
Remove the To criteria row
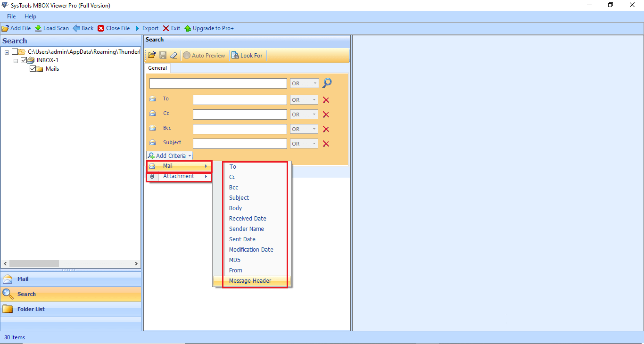[x=326, y=100]
